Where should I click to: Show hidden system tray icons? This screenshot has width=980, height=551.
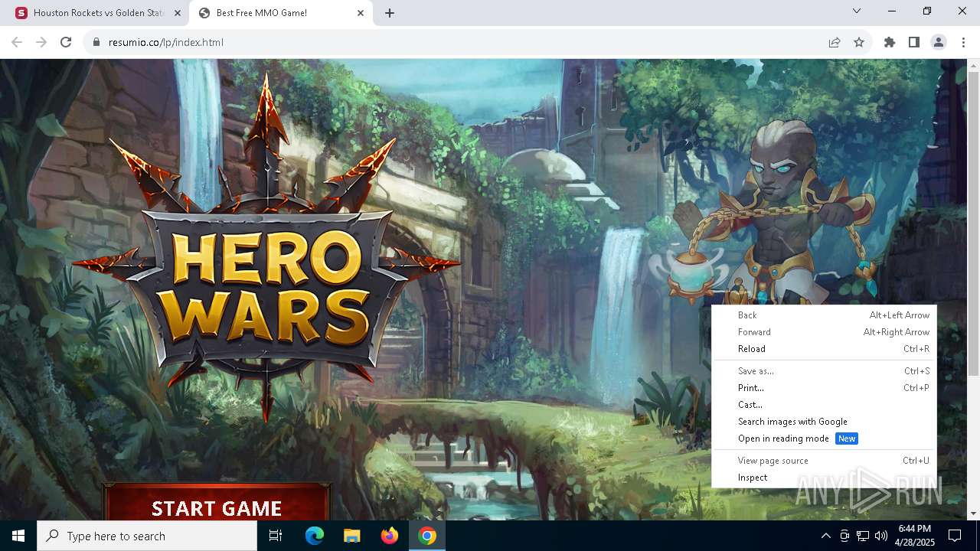click(x=825, y=536)
